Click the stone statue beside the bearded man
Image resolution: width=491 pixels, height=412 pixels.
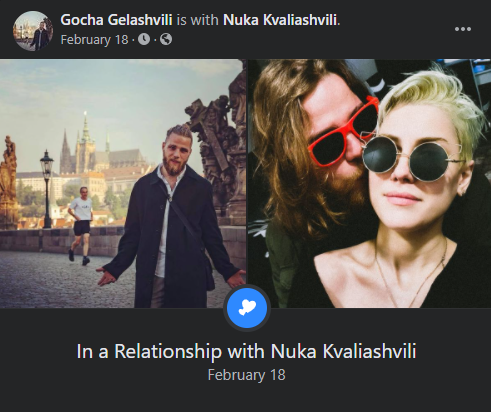pyautogui.click(x=218, y=150)
